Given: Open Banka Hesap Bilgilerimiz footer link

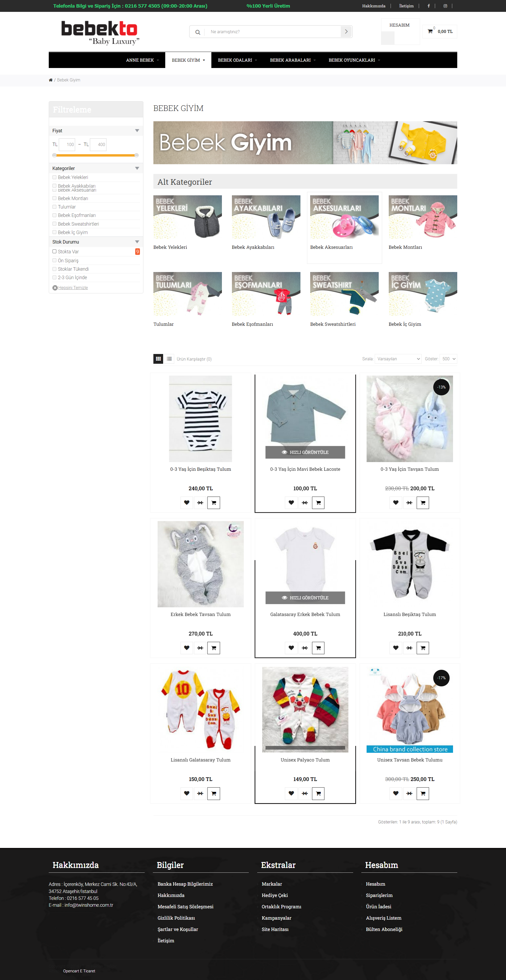Looking at the screenshot, I should pos(185,884).
